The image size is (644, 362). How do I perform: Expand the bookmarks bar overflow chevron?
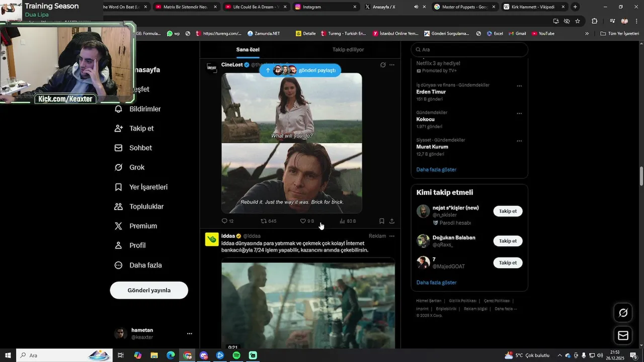pyautogui.click(x=587, y=34)
